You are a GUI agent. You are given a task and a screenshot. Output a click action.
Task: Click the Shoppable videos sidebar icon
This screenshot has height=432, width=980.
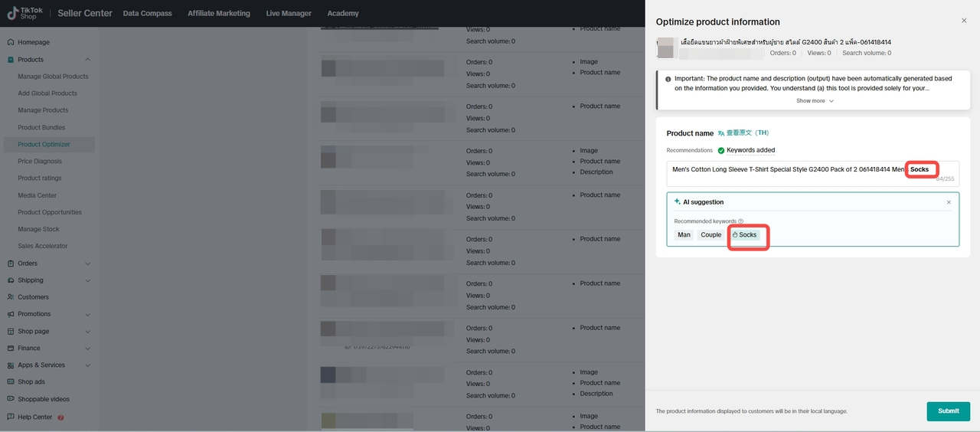11,399
